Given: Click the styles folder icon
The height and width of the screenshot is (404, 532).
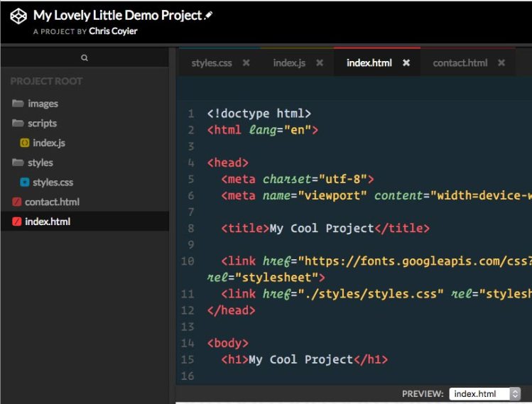Looking at the screenshot, I should 18,162.
